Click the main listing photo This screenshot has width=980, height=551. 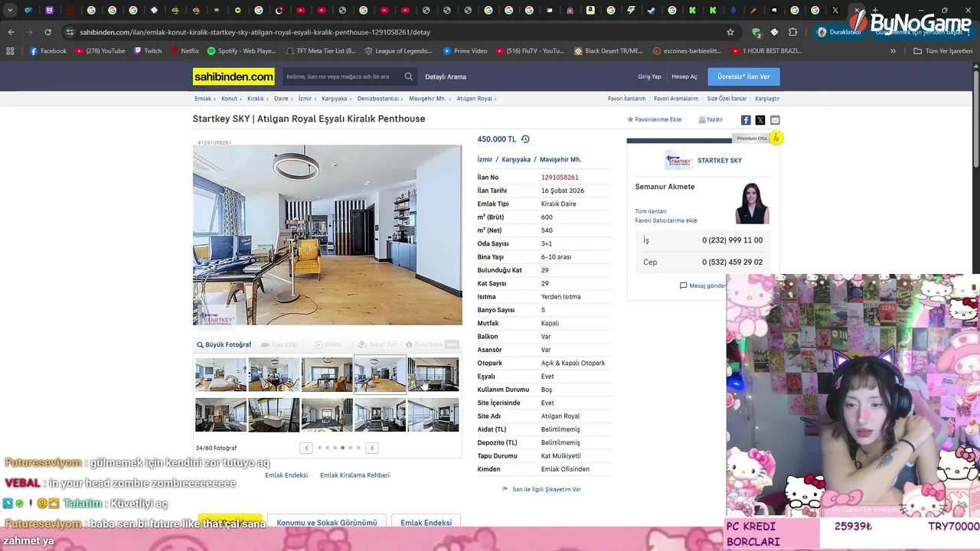328,235
